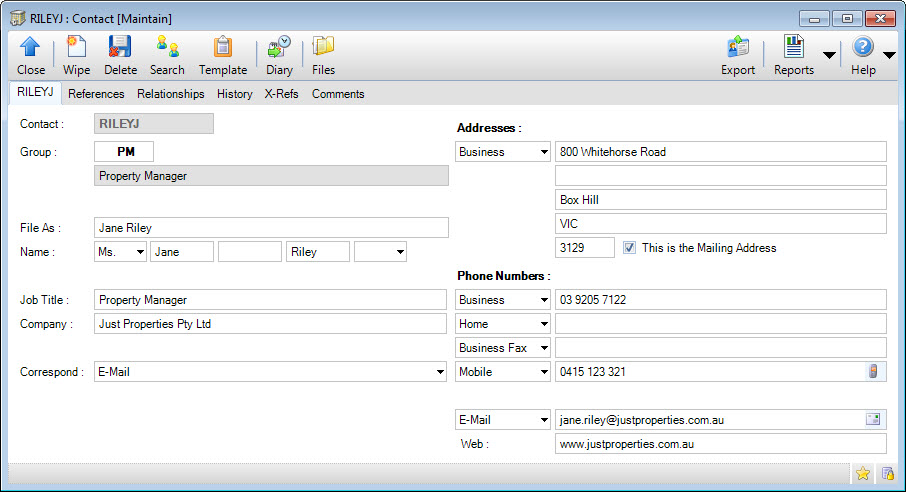The width and height of the screenshot is (906, 492).
Task: Open the Template clipboard icon
Action: [223, 56]
